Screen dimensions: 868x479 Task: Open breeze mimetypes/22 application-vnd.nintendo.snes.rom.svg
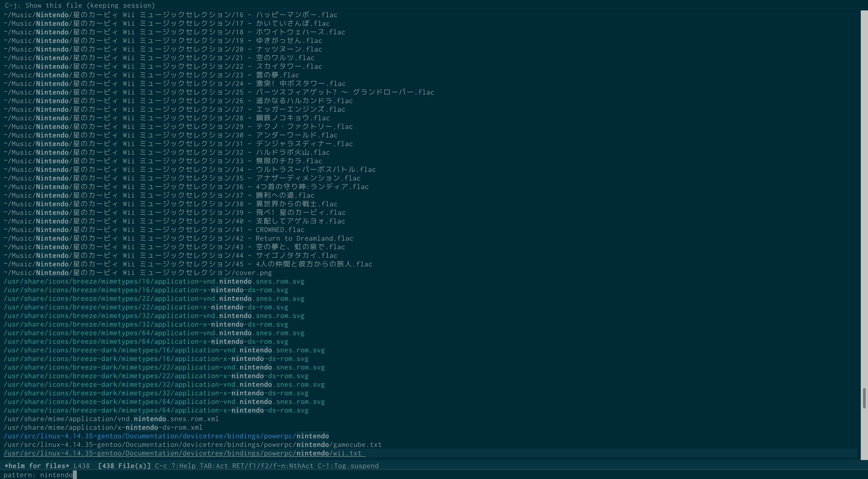click(154, 299)
